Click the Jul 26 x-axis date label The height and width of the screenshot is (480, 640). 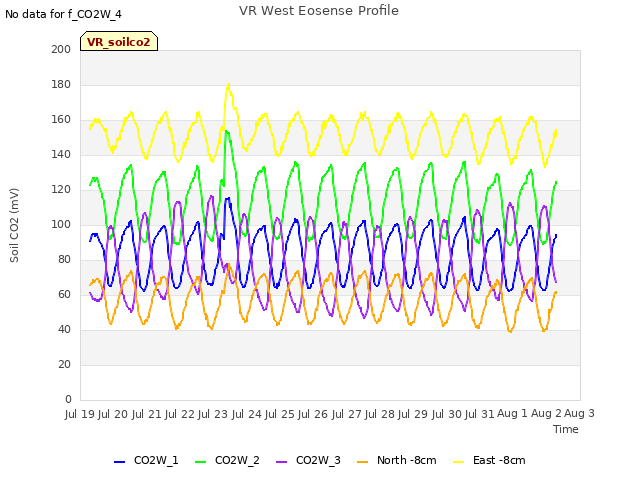313,414
